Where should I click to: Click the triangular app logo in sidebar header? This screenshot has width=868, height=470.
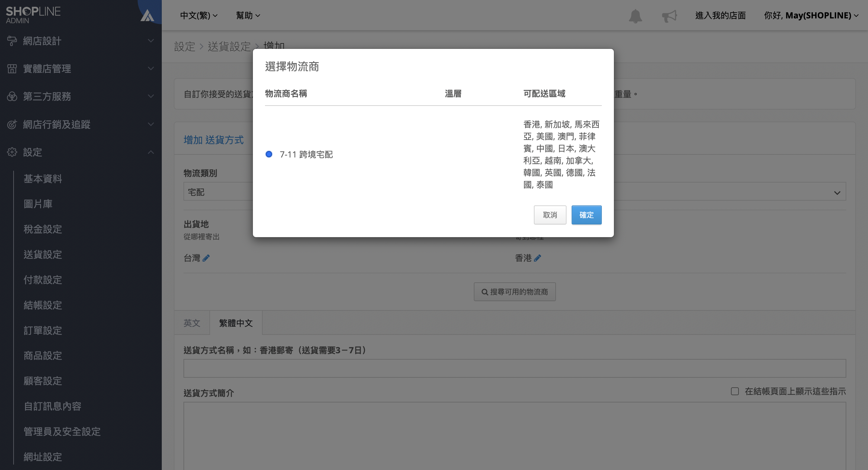click(x=147, y=15)
